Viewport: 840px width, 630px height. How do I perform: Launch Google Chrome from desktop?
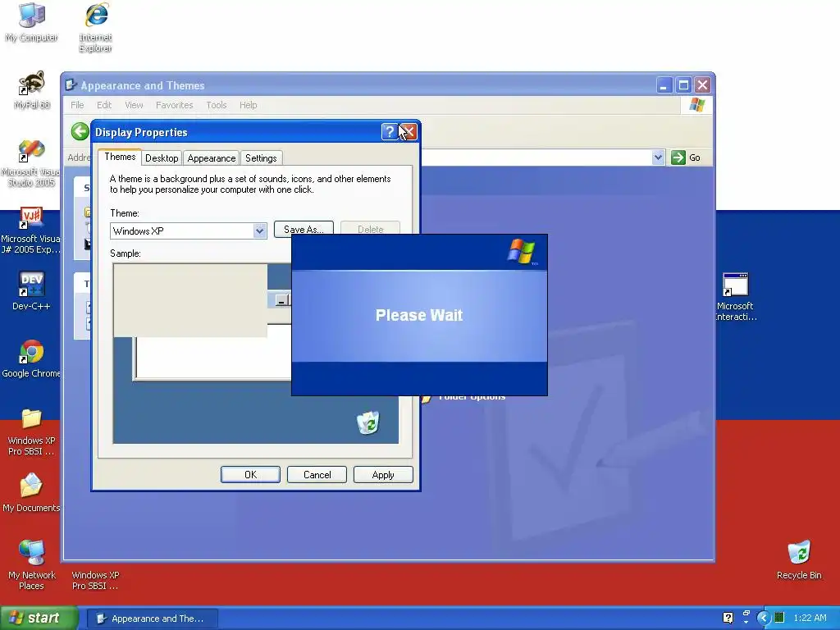pyautogui.click(x=31, y=358)
